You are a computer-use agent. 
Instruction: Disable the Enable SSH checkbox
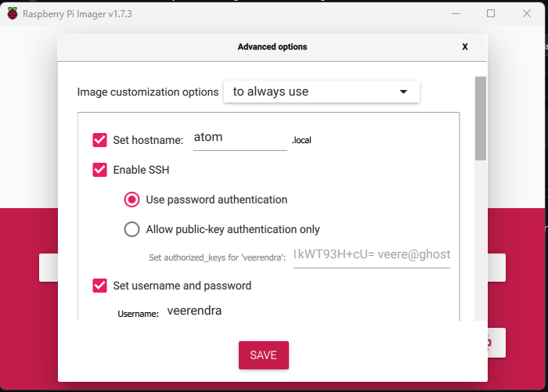99,170
